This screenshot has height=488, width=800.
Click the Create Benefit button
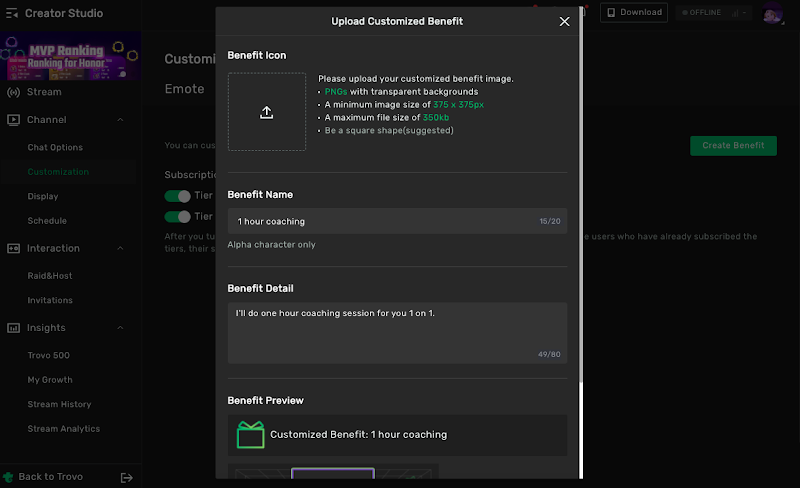733,145
